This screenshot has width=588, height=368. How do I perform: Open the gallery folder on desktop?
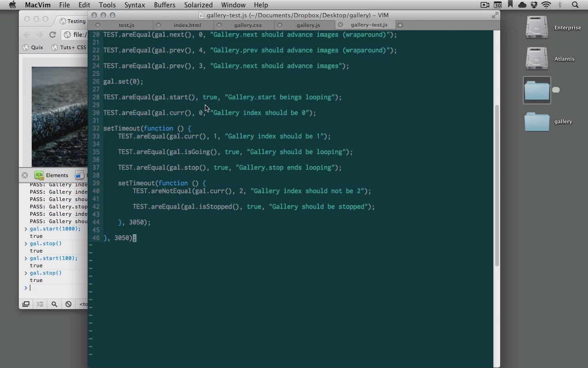click(x=537, y=121)
